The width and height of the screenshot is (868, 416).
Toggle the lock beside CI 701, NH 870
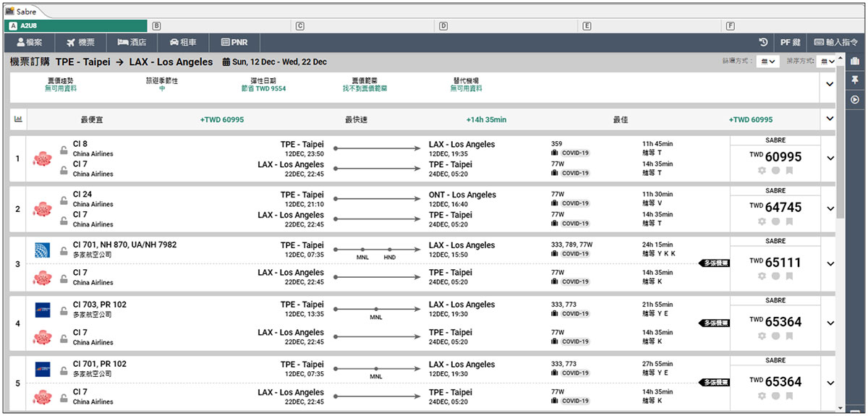pyautogui.click(x=64, y=250)
